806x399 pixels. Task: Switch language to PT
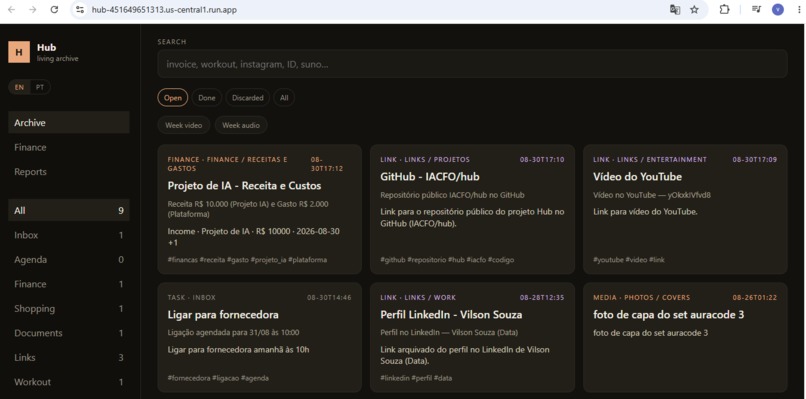point(40,87)
